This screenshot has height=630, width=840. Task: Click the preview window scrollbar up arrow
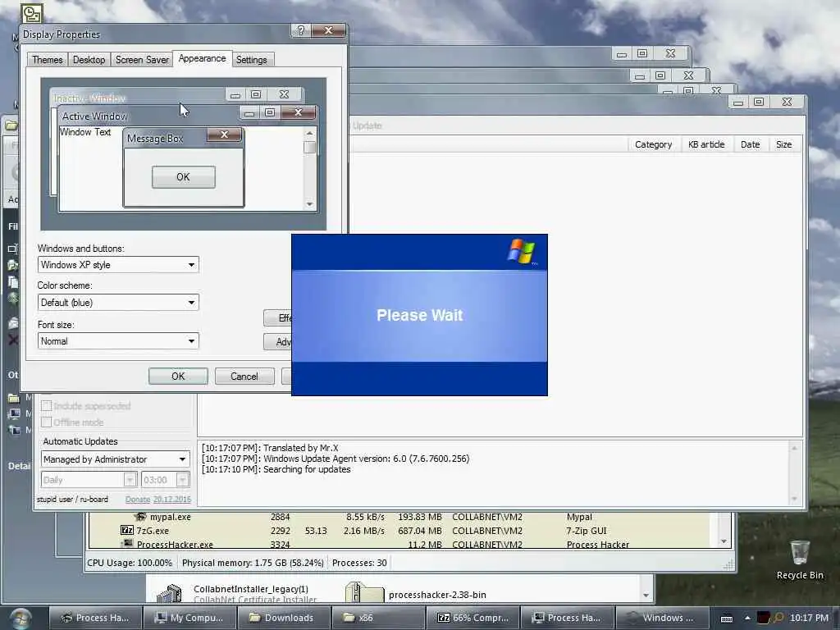pyautogui.click(x=309, y=133)
